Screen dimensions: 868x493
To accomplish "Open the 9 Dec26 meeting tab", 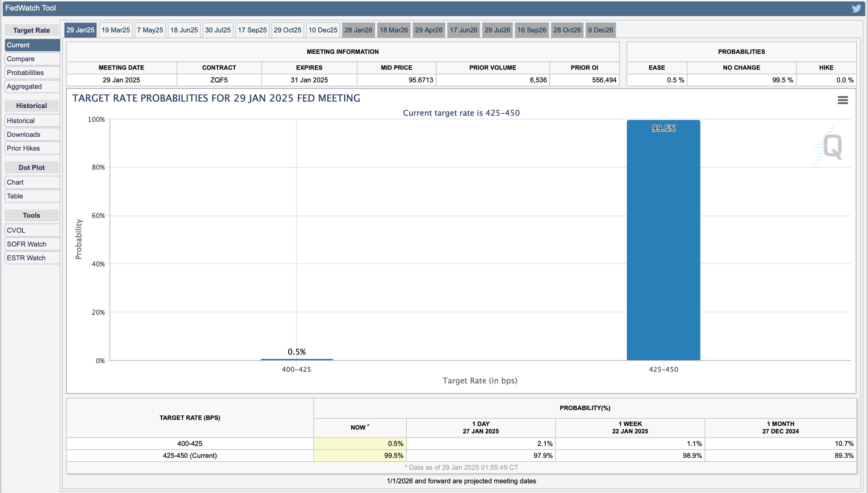I will pyautogui.click(x=600, y=30).
